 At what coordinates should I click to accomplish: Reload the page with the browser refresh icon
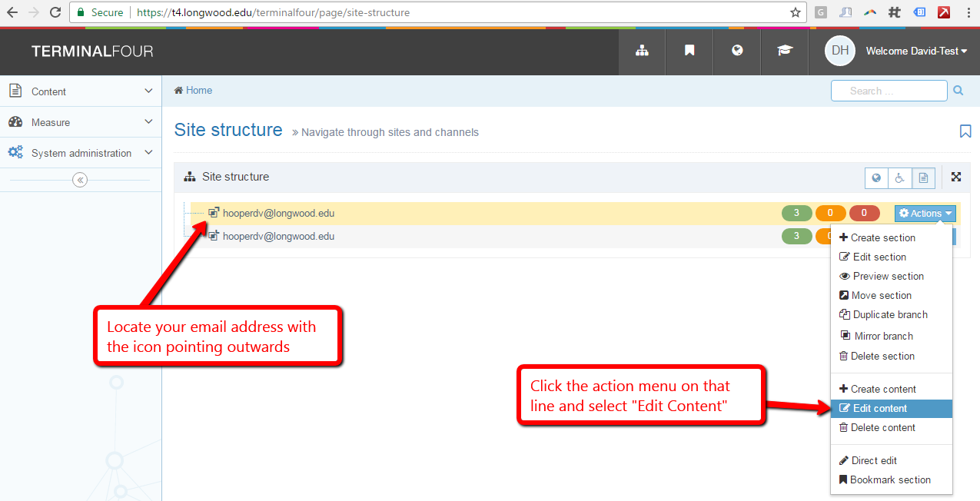point(55,12)
